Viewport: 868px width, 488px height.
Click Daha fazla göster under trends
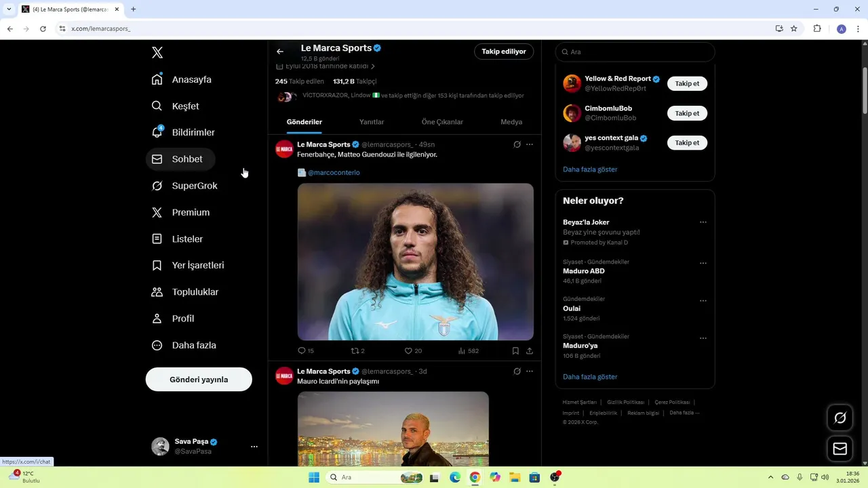590,377
